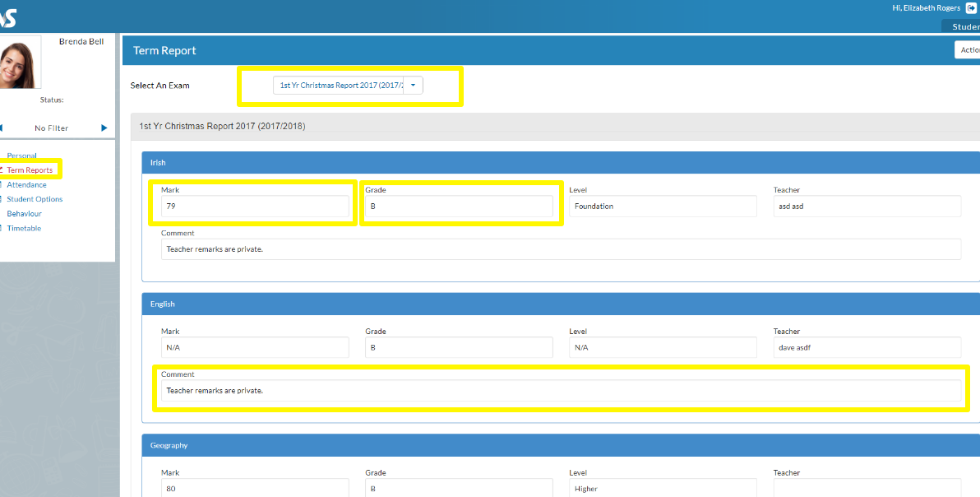Click the Irish subject header
This screenshot has width=980, height=497.
click(561, 163)
